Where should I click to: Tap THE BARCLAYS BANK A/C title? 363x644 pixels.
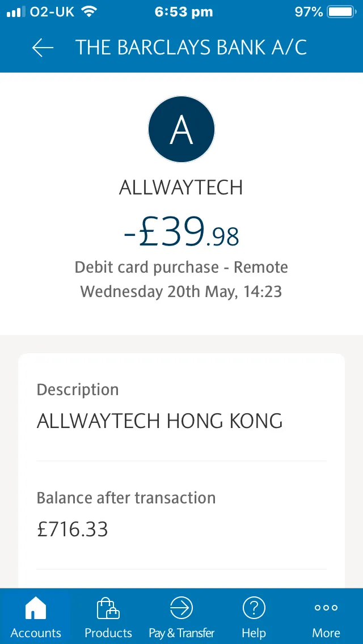point(191,48)
